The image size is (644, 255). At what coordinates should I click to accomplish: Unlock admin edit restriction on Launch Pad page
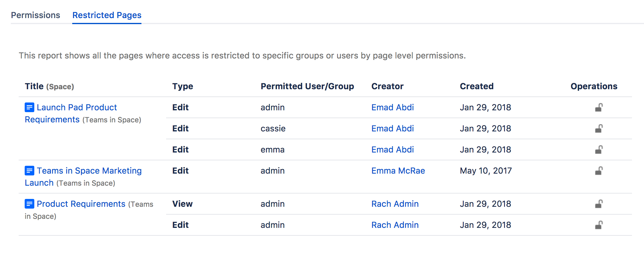pyautogui.click(x=599, y=108)
